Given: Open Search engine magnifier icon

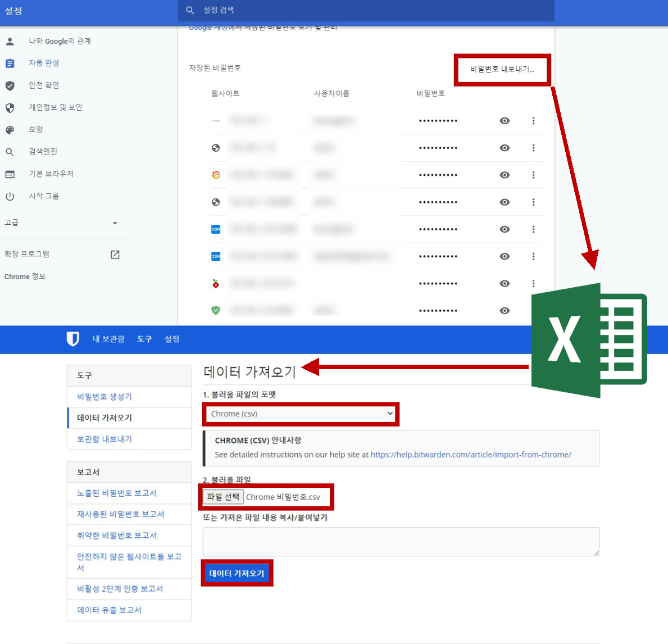Looking at the screenshot, I should click(x=10, y=152).
